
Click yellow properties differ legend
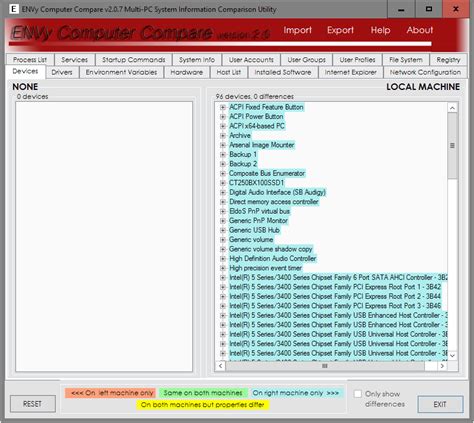coord(203,405)
